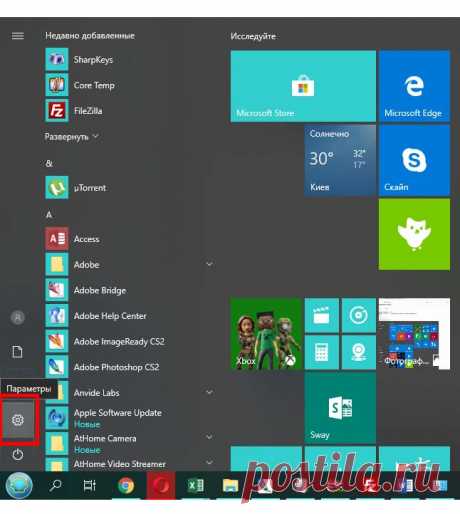Launch the Microsoft Edge tile
Image resolution: width=460 pixels, height=514 pixels.
[414, 86]
